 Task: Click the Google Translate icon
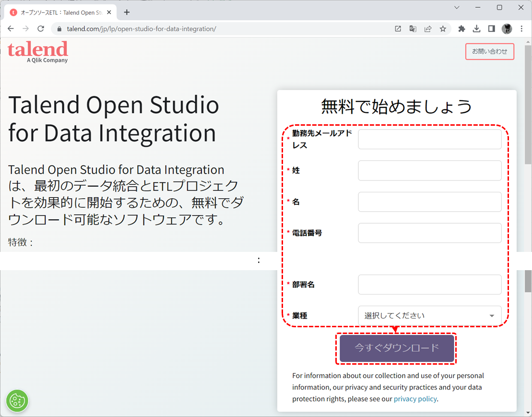pos(413,29)
